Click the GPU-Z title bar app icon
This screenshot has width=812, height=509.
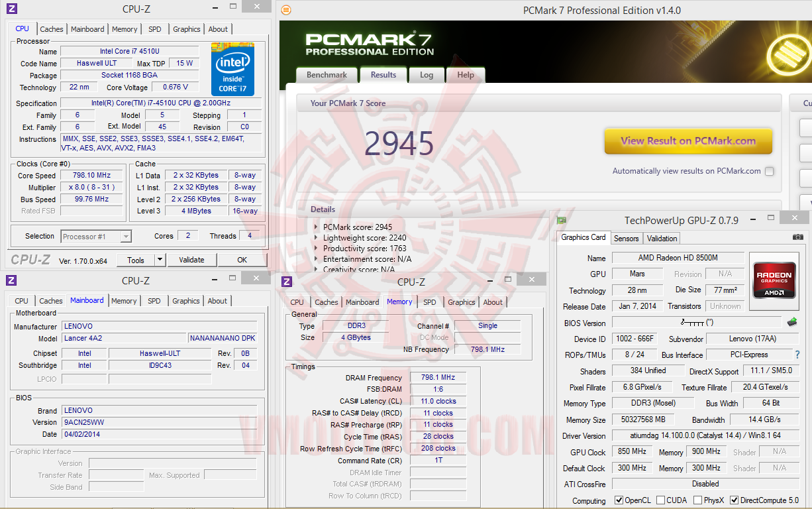(x=561, y=220)
